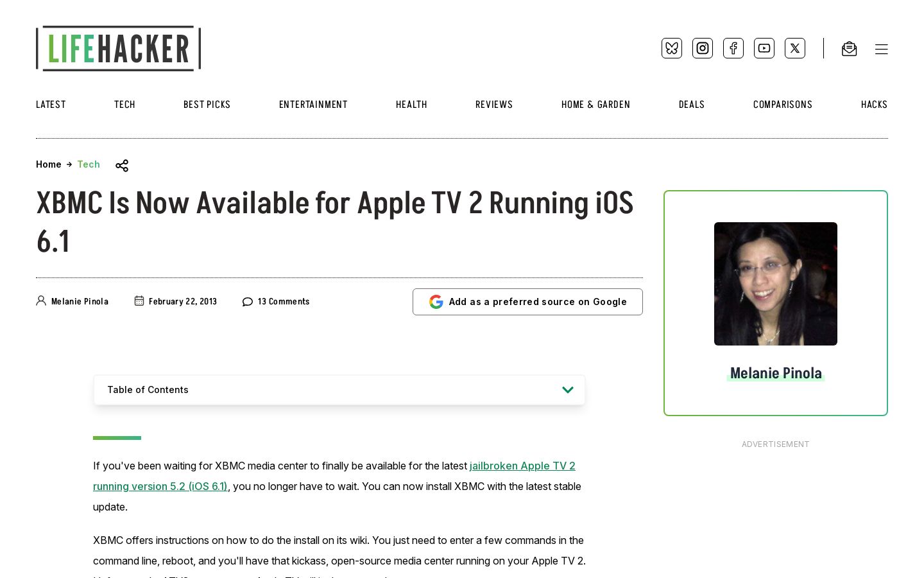Open Melanie Pinola name in author card
Image resolution: width=924 pixels, height=578 pixels.
tap(776, 373)
